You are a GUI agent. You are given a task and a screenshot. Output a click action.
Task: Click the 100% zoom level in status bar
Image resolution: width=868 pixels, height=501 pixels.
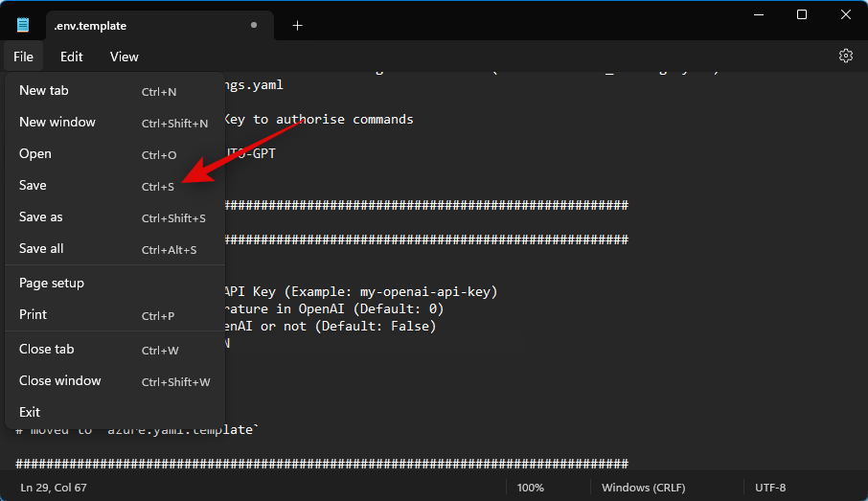531,488
